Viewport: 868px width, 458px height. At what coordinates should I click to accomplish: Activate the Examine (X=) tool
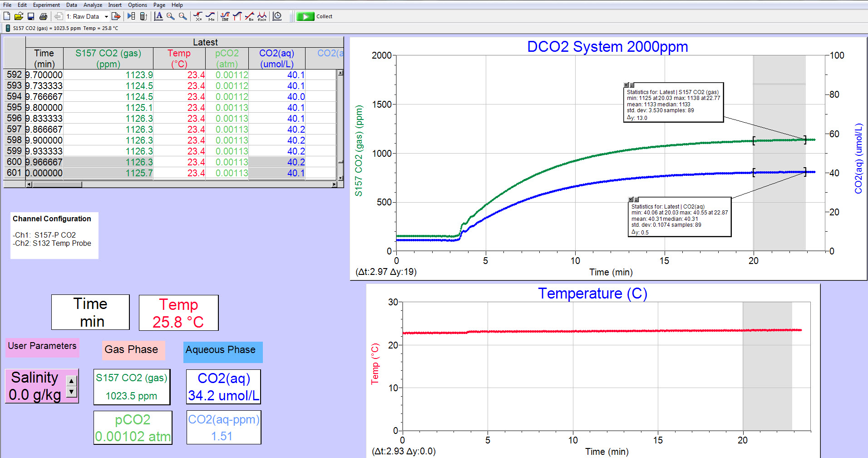pyautogui.click(x=197, y=16)
